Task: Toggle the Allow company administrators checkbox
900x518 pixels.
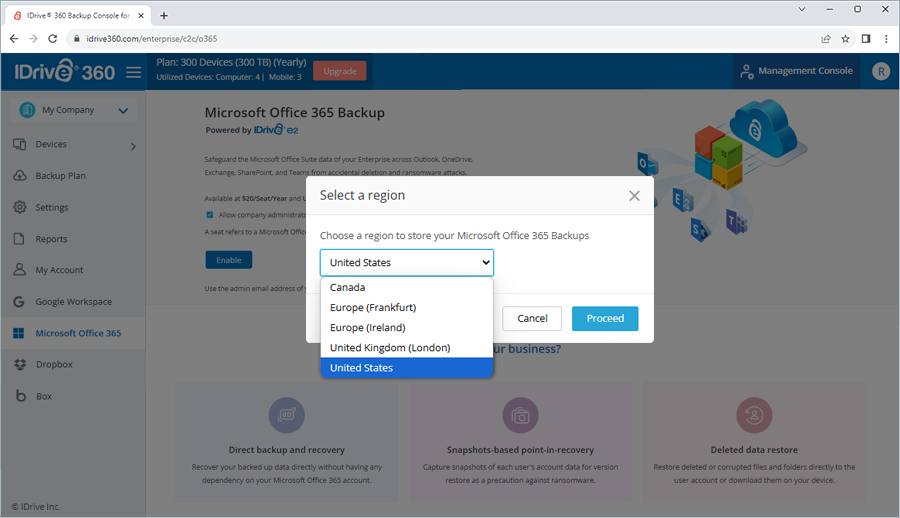Action: coord(210,215)
